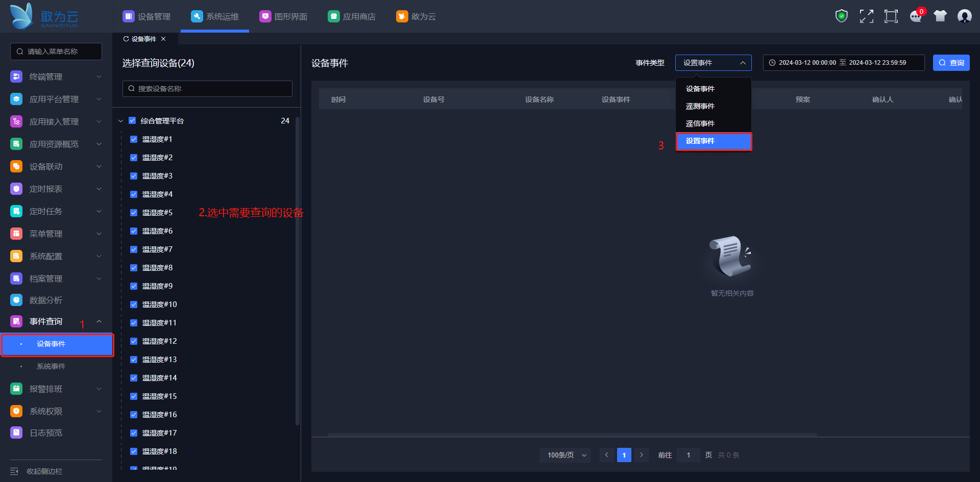
Task: Choose 遥测事件 in the dropdown list
Action: point(714,106)
